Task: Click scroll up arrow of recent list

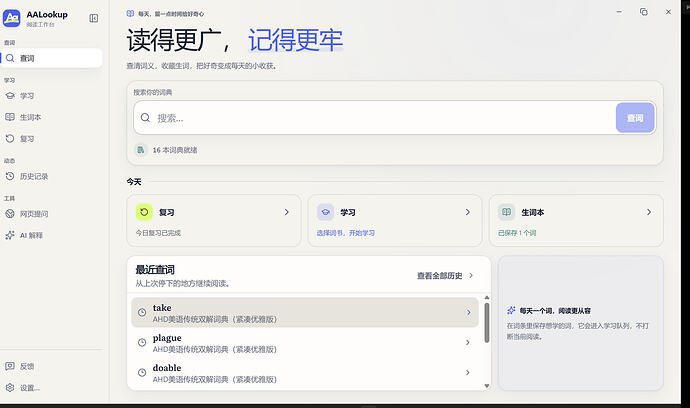Action: [x=487, y=298]
